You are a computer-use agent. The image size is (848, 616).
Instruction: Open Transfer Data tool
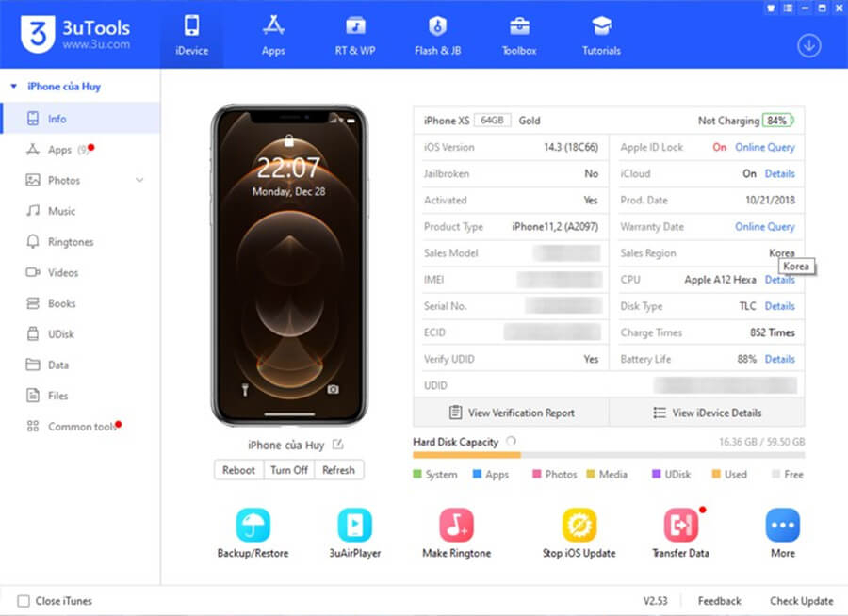681,533
